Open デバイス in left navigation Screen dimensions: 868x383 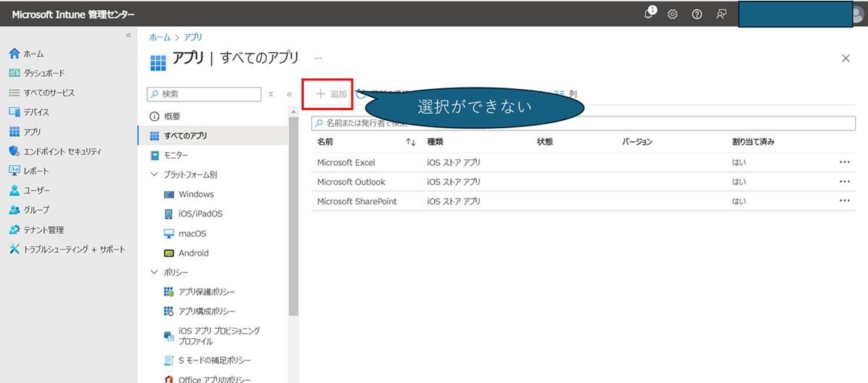29,112
